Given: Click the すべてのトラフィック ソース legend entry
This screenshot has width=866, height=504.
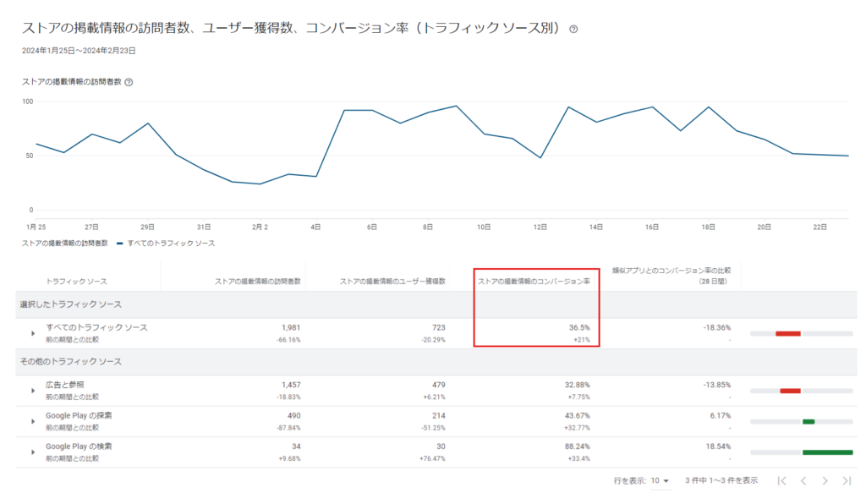Looking at the screenshot, I should pyautogui.click(x=167, y=244).
